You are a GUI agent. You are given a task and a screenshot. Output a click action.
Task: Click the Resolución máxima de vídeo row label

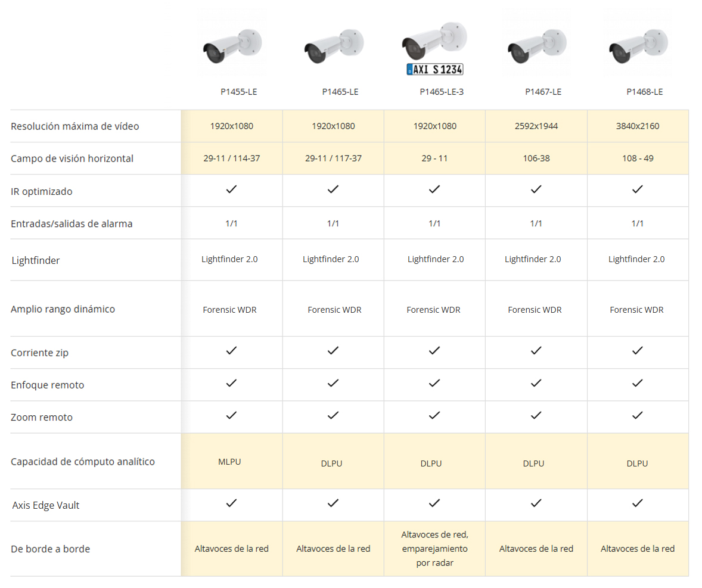click(x=75, y=126)
